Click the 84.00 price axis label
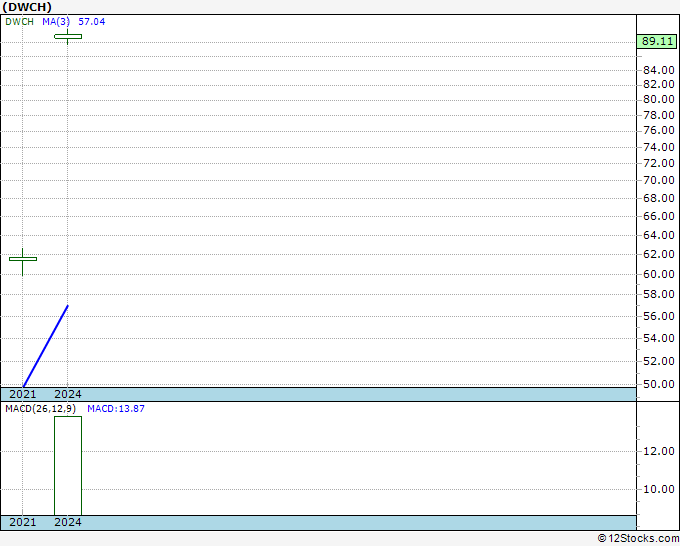Viewport: 680px width, 546px height. 657,70
